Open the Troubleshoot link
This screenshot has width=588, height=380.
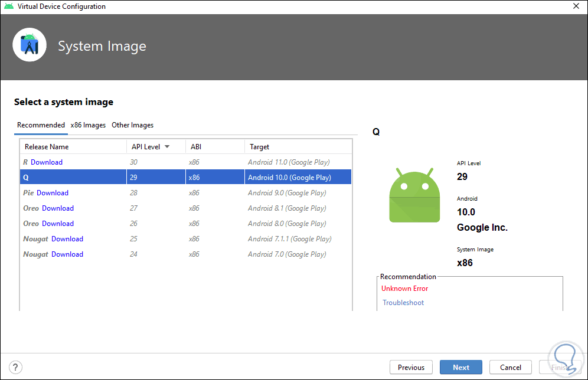point(403,303)
